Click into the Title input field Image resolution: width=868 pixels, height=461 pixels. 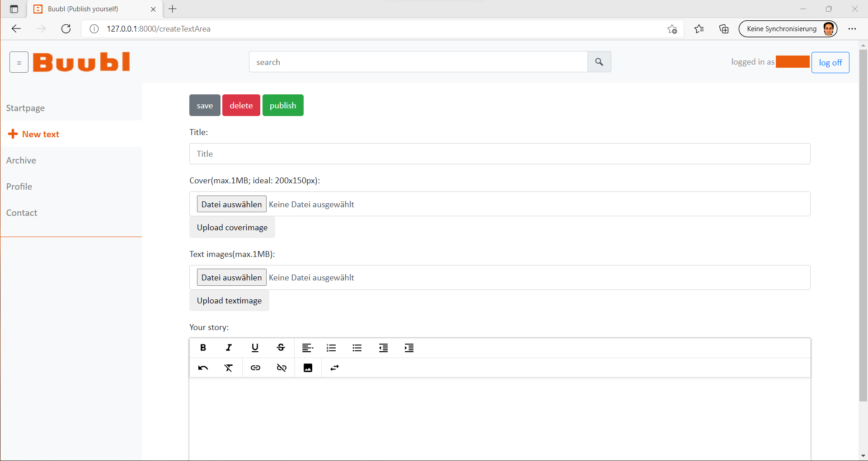499,154
